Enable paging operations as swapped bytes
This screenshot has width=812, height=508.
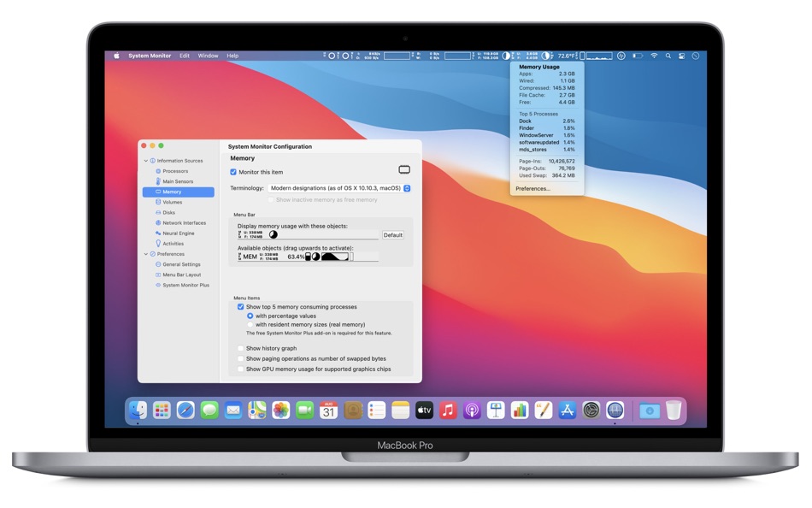(x=240, y=358)
